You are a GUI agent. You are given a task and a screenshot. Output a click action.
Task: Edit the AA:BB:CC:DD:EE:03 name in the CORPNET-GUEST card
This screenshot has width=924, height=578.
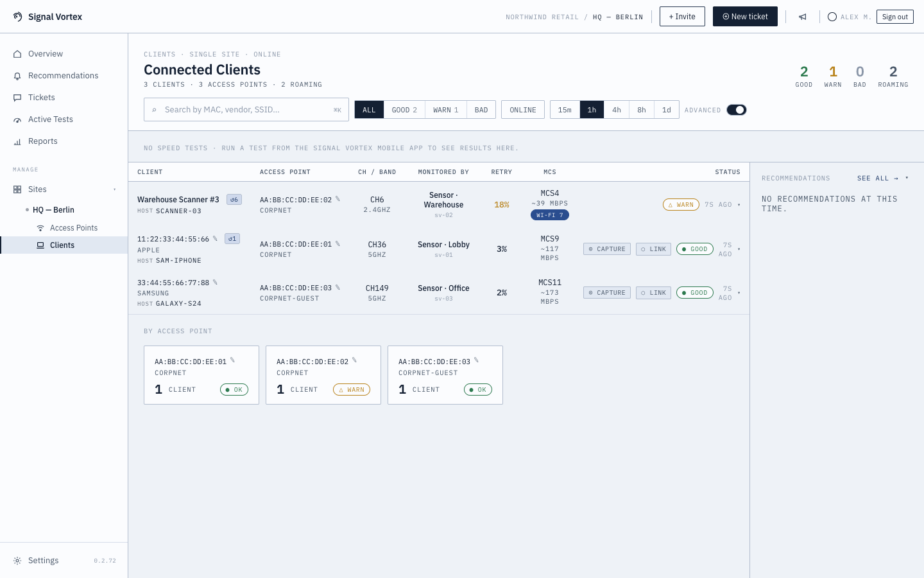tap(476, 360)
